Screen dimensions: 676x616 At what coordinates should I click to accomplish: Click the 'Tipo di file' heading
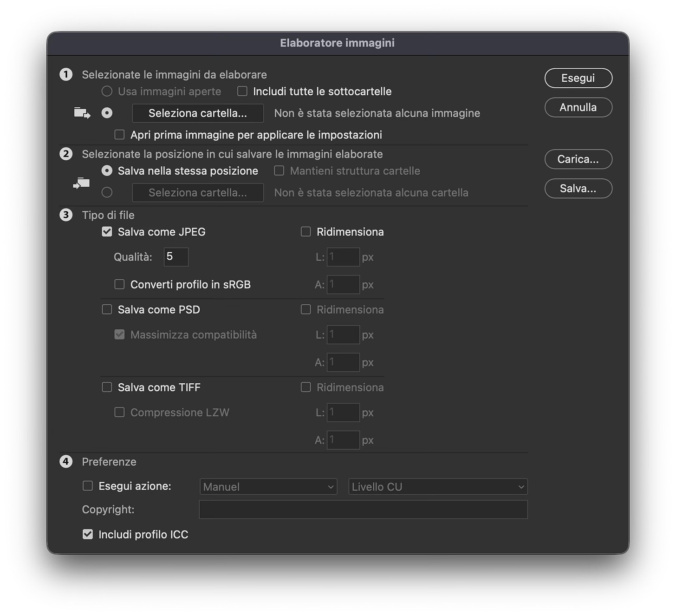point(108,215)
